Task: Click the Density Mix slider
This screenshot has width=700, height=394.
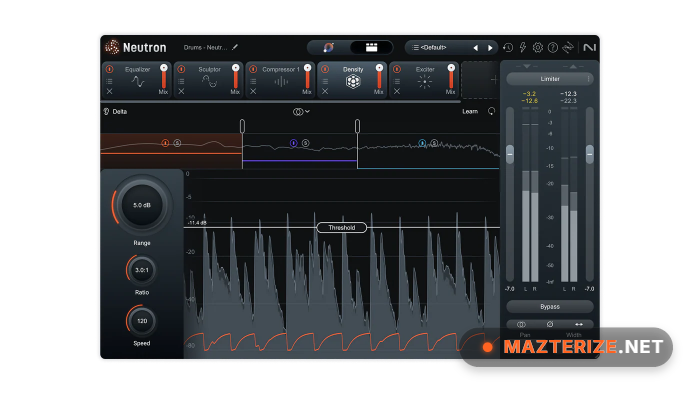Action: click(x=379, y=77)
